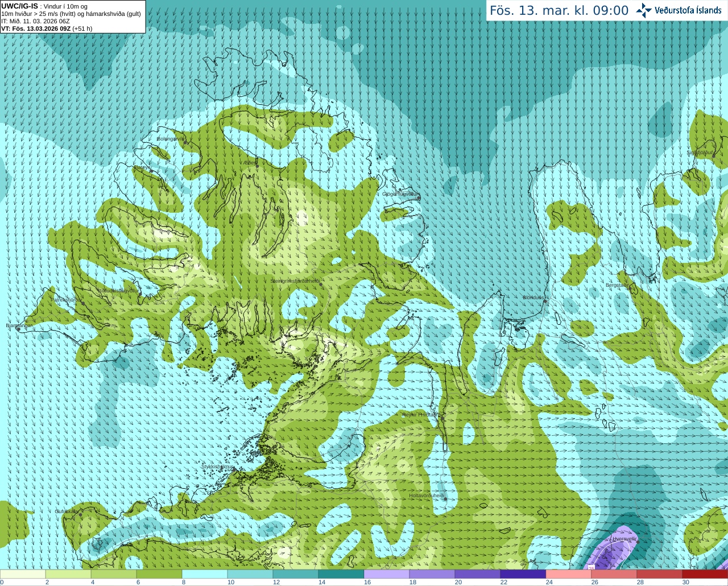Click the Siglufjörður station label
728x586 pixels.
pyautogui.click(x=699, y=152)
